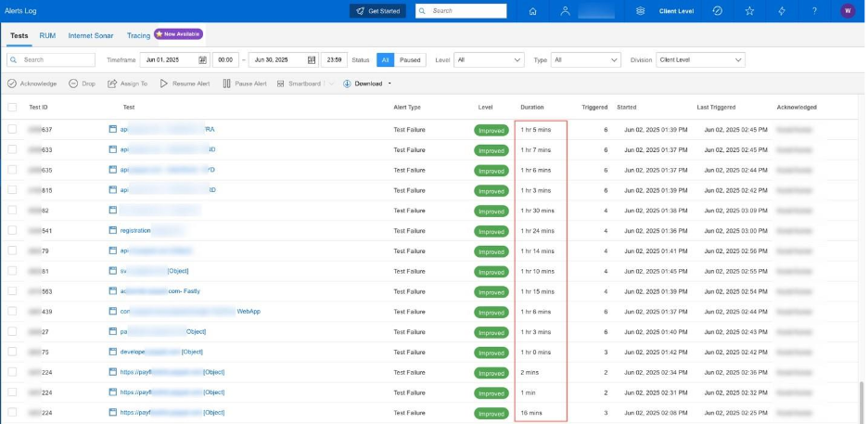
Task: Select the All status filter
Action: click(x=385, y=59)
